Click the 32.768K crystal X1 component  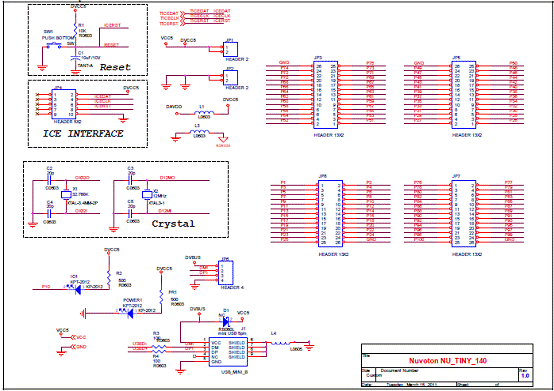(66, 195)
